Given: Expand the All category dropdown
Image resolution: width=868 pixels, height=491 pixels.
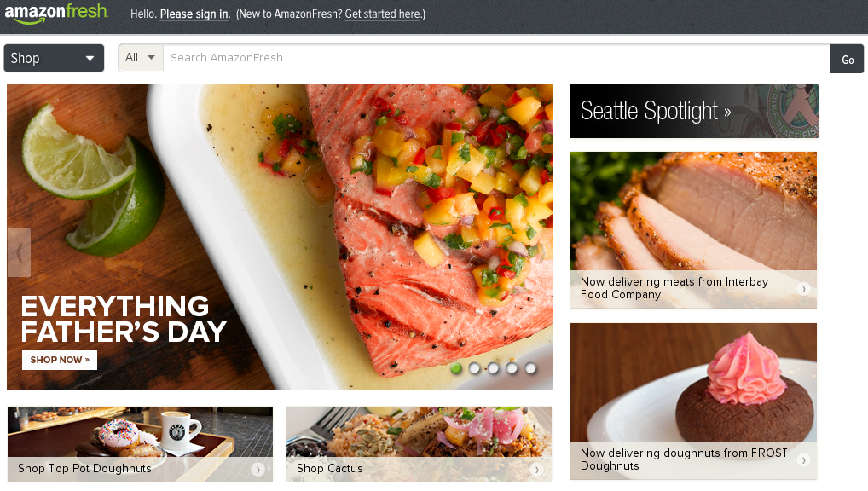Looking at the screenshot, I should [x=141, y=58].
